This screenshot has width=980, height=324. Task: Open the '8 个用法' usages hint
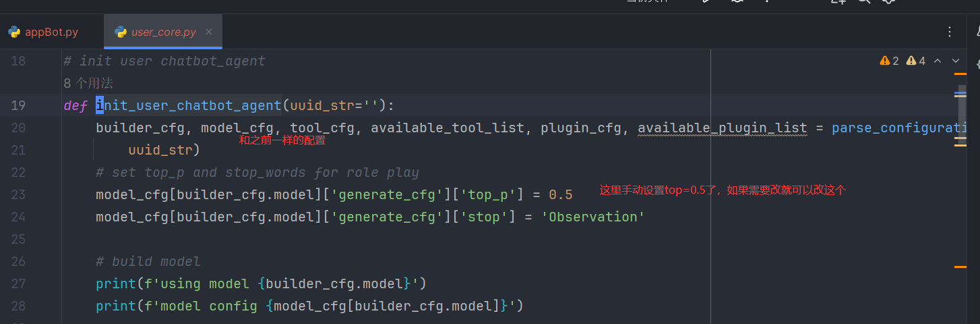click(x=88, y=83)
